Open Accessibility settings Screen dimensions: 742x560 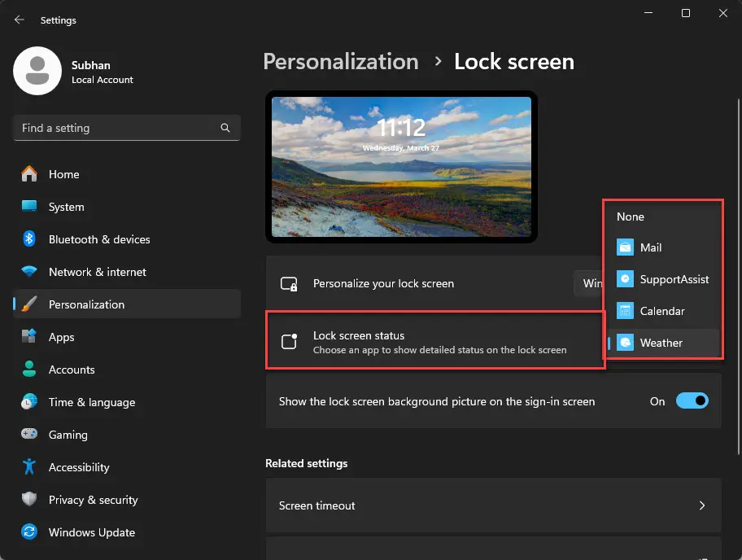[127, 466]
